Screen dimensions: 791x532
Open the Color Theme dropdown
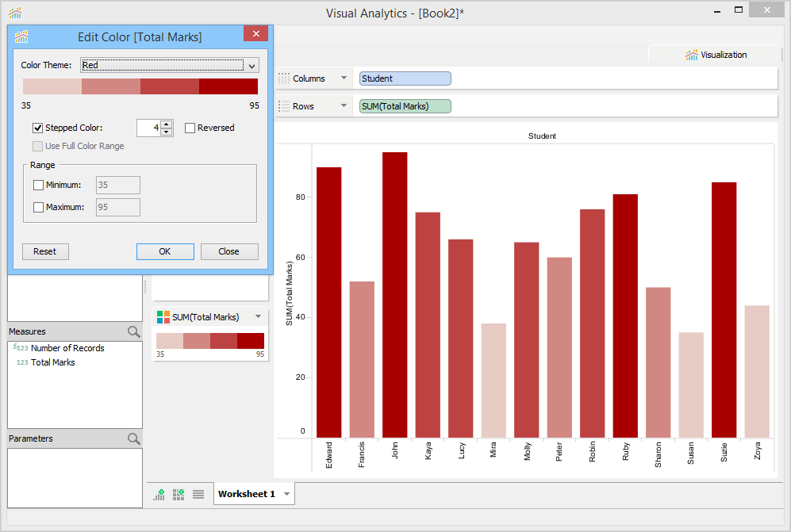252,66
